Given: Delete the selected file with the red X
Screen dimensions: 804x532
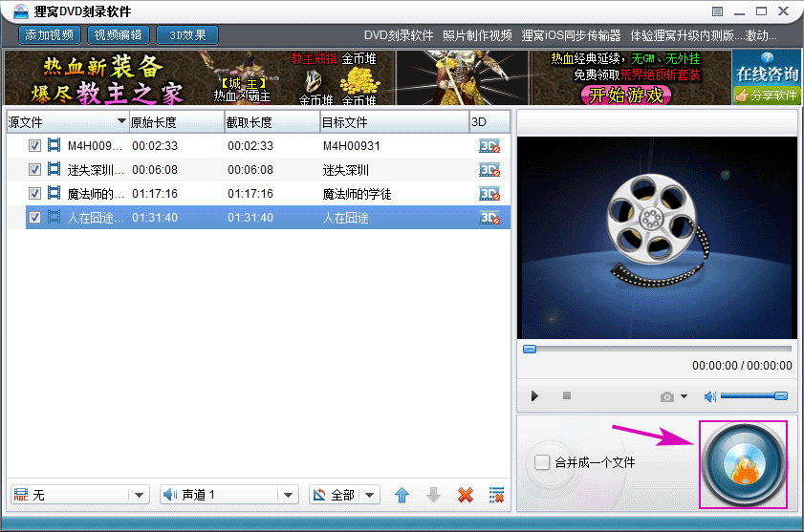Looking at the screenshot, I should pyautogui.click(x=466, y=495).
